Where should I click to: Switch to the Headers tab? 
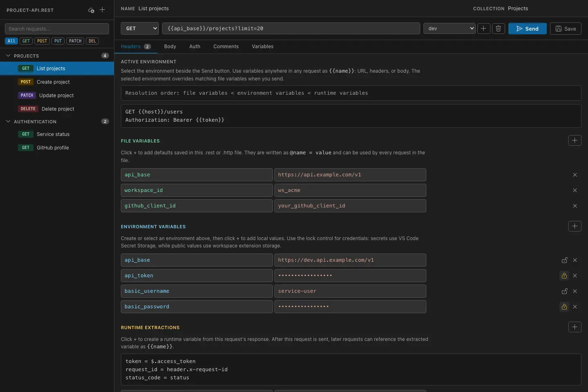pyautogui.click(x=136, y=47)
